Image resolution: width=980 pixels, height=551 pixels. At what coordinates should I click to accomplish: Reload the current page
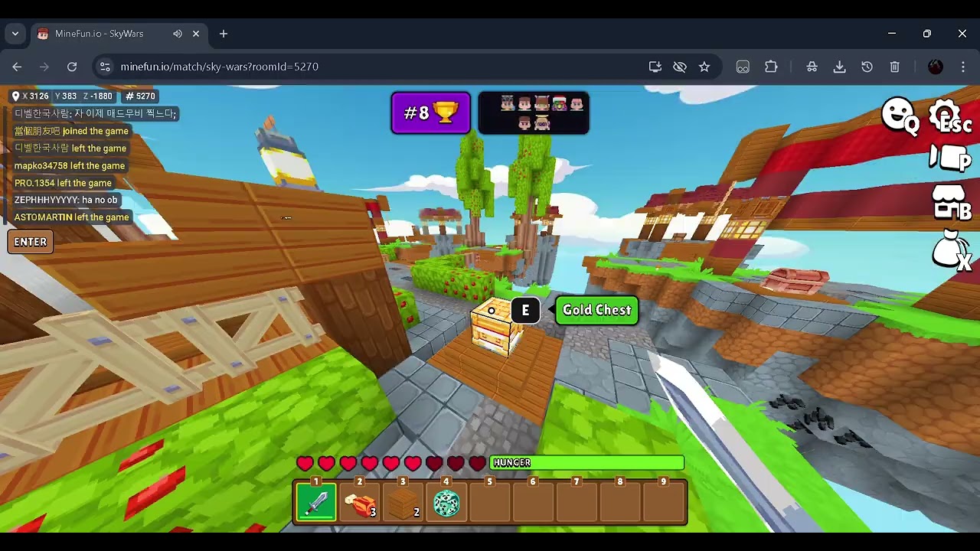[x=72, y=67]
